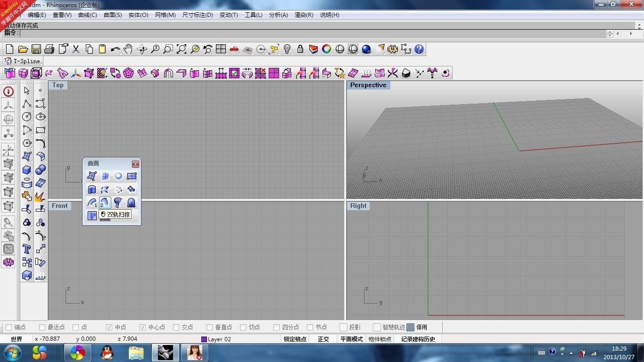Screen dimensions: 644x362
Task: Click the Sweep 2 rails icon in 曲面 panel
Action: tap(105, 203)
